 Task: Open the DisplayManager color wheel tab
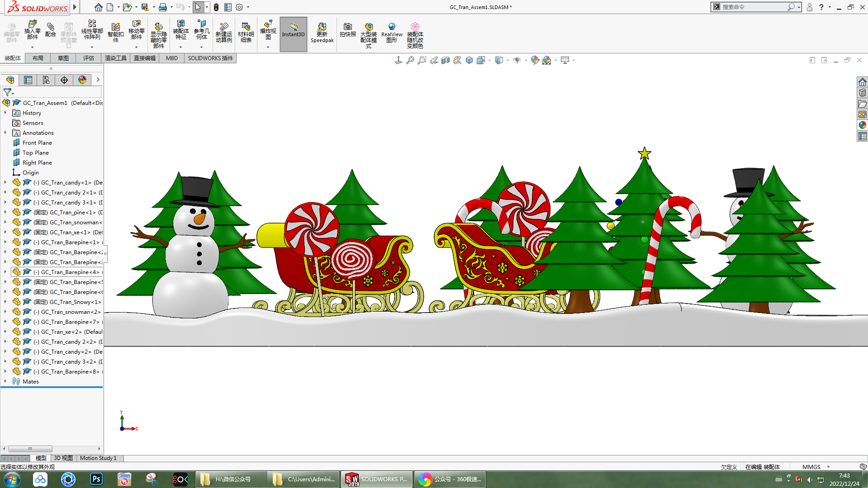pyautogui.click(x=82, y=80)
